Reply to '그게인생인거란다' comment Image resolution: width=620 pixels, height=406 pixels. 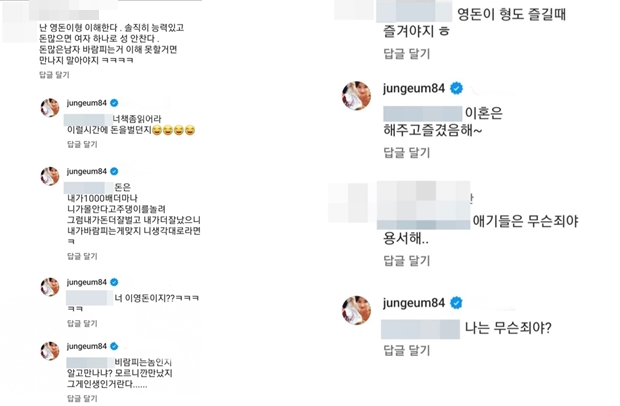pyautogui.click(x=82, y=398)
